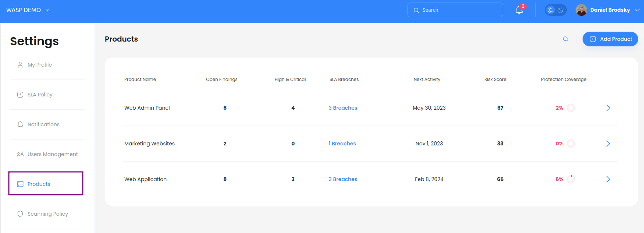Expand the Marketing Websites row chevron
This screenshot has width=644, height=233.
click(x=608, y=144)
